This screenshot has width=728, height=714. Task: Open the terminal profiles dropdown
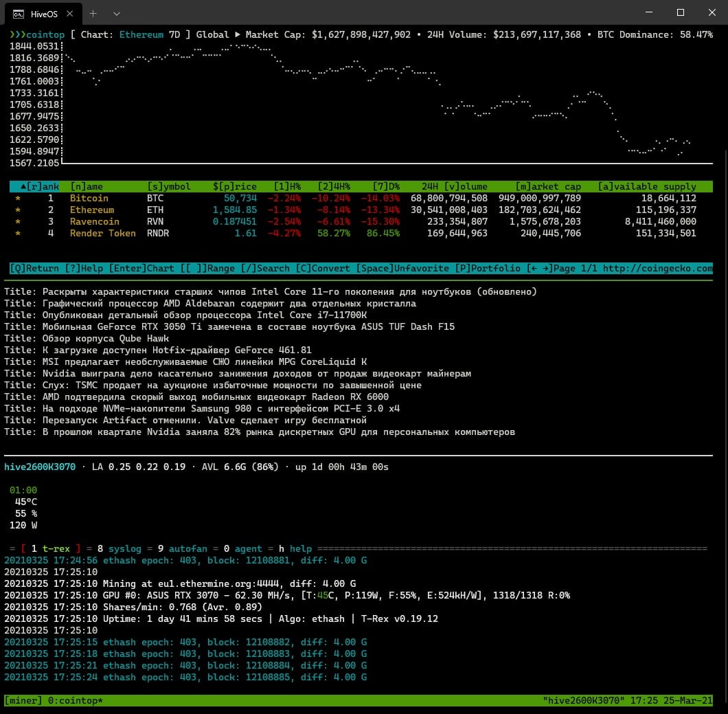click(117, 14)
